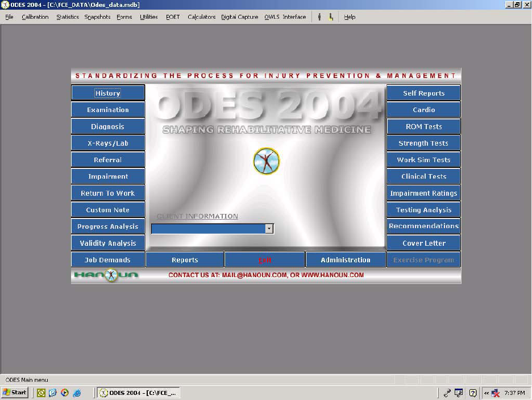Open the Reports button
The image size is (532, 400).
coord(185,259)
